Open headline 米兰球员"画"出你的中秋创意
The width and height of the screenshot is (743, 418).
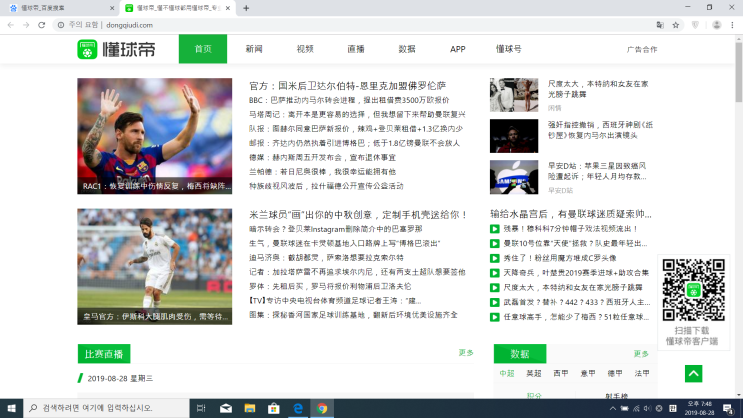tap(358, 215)
